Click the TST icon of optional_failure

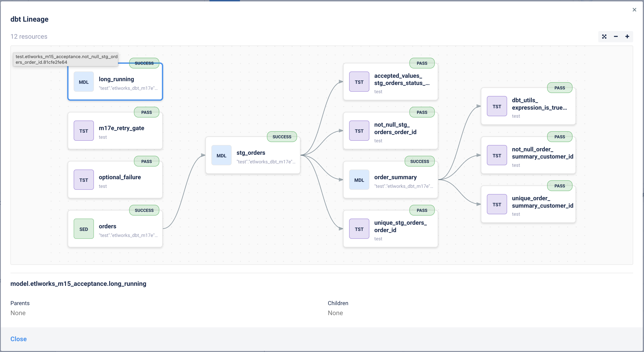click(84, 180)
